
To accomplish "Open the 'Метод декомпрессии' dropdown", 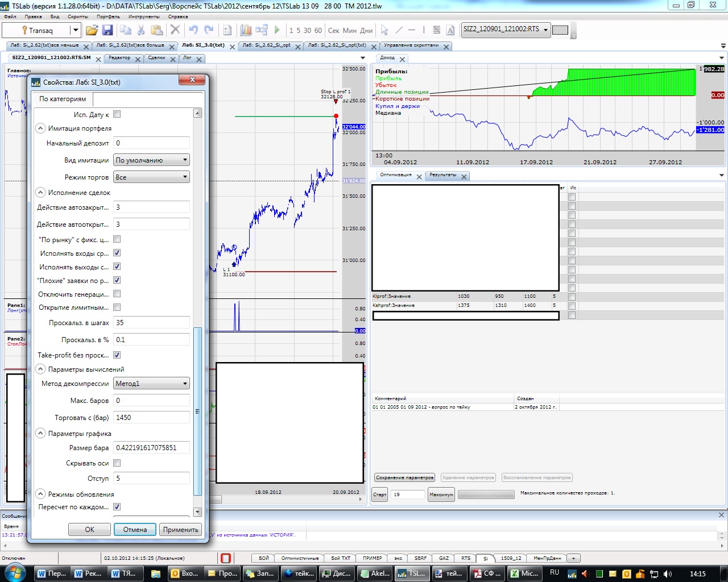I will coord(151,384).
